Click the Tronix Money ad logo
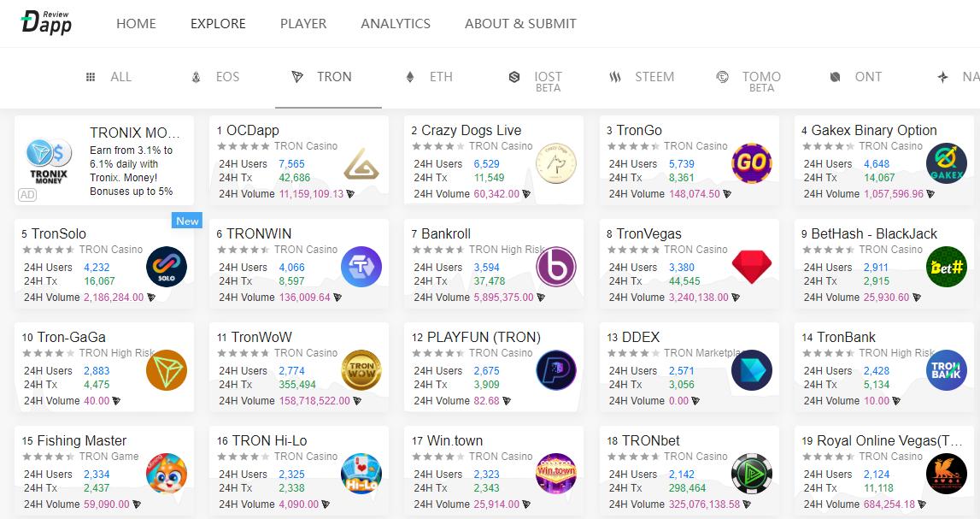 (49, 162)
